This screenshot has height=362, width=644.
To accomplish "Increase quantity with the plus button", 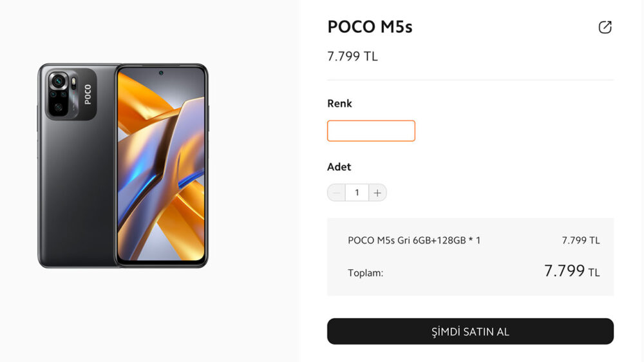I will pos(377,193).
